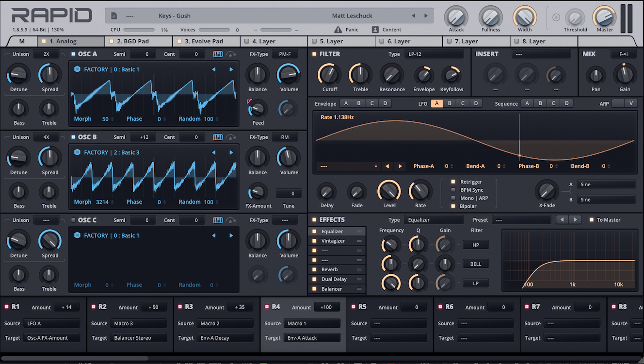Select the 4. Layer tab
This screenshot has width=644, height=364.
point(274,42)
